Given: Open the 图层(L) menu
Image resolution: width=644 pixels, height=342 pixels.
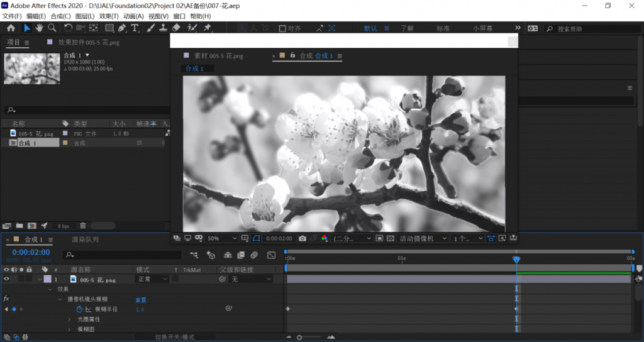Looking at the screenshot, I should coord(85,16).
